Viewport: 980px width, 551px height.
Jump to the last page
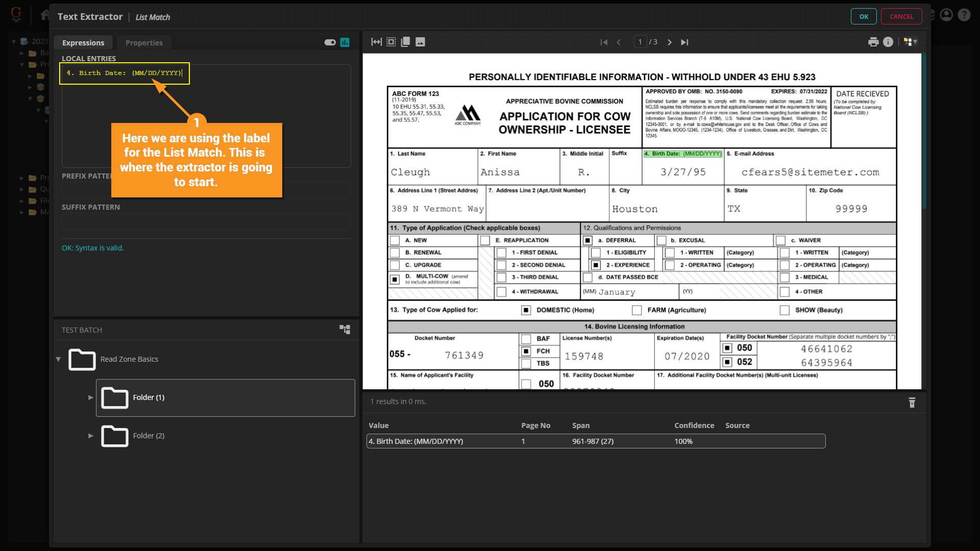pyautogui.click(x=684, y=42)
